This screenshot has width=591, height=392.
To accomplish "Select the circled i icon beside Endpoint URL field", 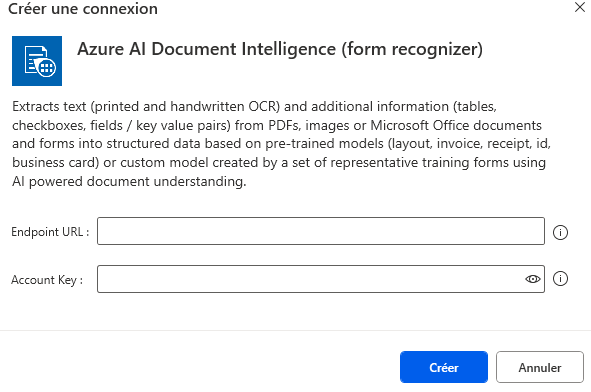I will (560, 232).
